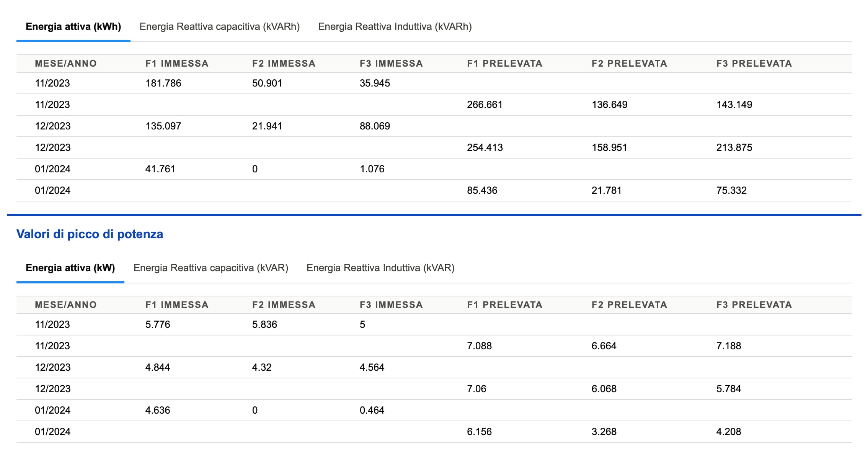
Task: Click F3 IMMESSA header in the peak power table
Action: click(391, 305)
